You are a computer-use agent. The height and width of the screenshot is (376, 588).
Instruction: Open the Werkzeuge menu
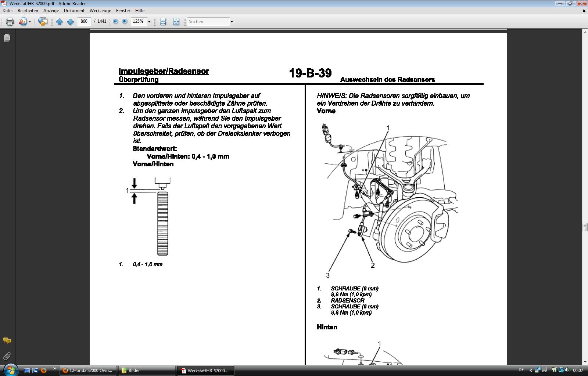(x=100, y=11)
